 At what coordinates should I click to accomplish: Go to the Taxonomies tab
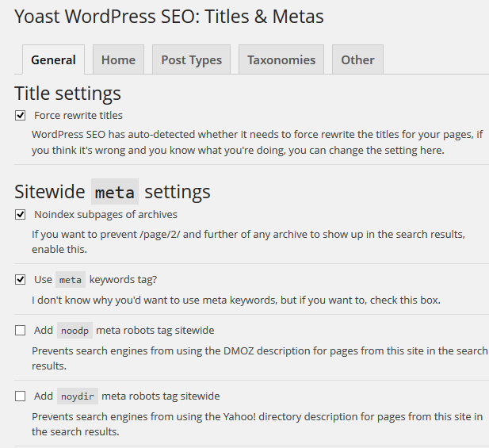pyautogui.click(x=281, y=59)
